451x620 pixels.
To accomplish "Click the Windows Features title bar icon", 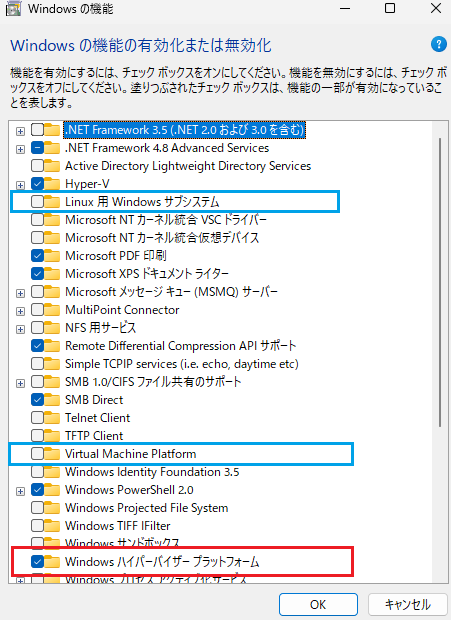I will point(13,9).
